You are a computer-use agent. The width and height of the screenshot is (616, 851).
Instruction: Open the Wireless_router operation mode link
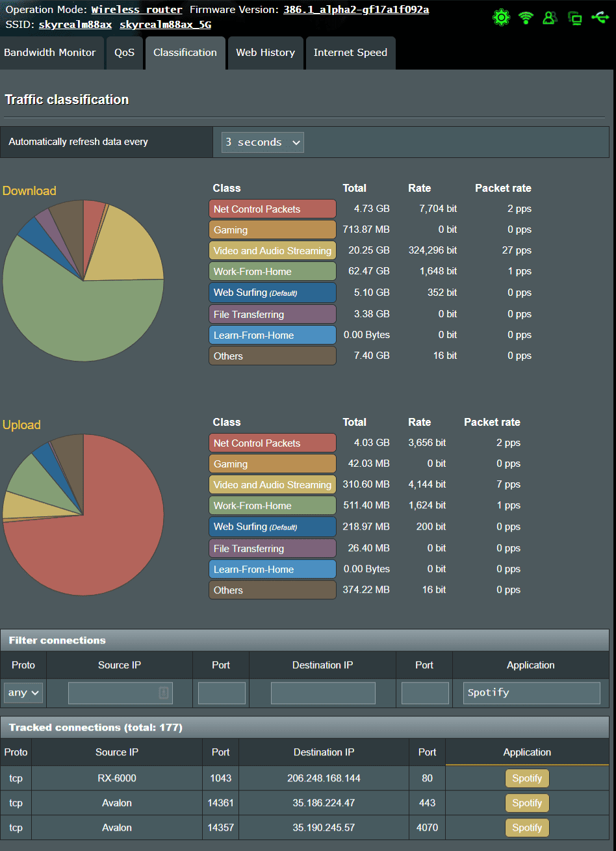[136, 10]
